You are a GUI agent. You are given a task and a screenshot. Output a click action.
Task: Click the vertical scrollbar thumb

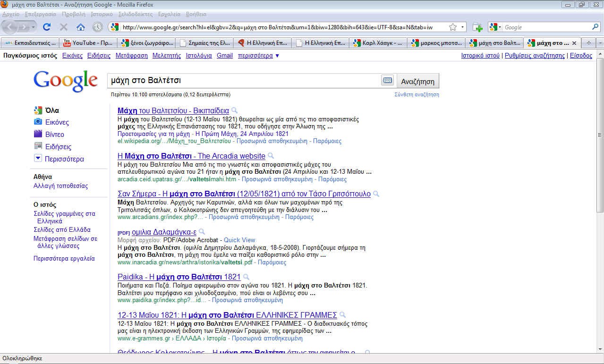[600, 135]
